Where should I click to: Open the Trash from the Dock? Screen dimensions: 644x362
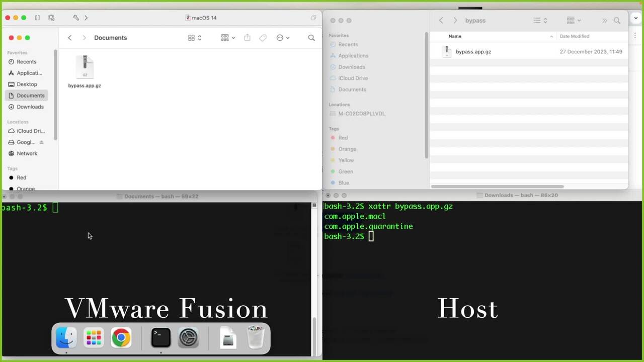coord(256,337)
